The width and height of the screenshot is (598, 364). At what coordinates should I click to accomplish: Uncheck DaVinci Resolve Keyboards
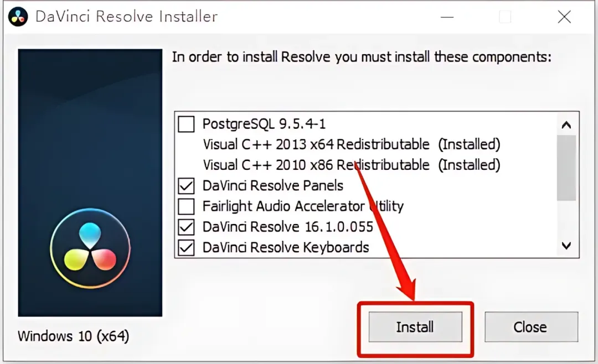click(x=186, y=247)
